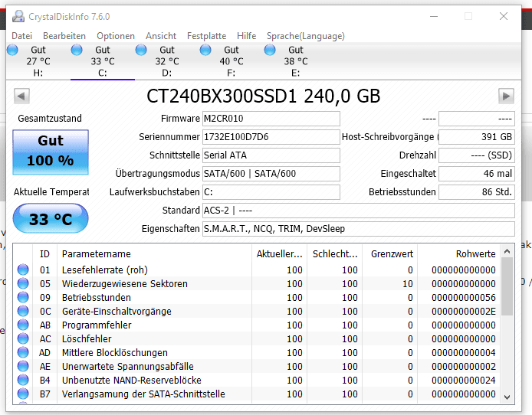This screenshot has height=415, width=532.
Task: Select the Lesefehlerrate (roh) row text
Action: (105, 270)
